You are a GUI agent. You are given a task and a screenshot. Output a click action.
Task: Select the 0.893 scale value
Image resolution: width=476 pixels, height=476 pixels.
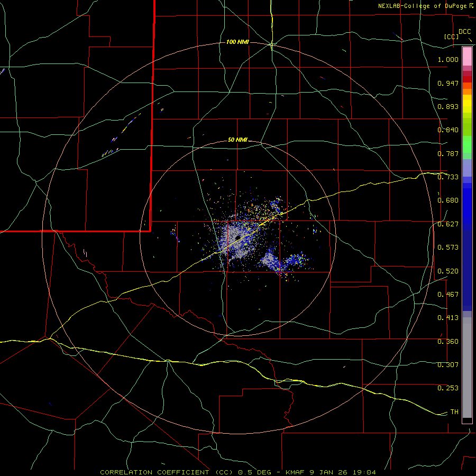(448, 106)
